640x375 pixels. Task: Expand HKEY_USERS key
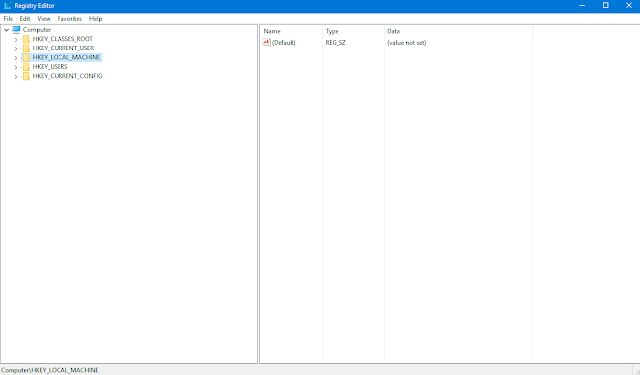(x=16, y=67)
